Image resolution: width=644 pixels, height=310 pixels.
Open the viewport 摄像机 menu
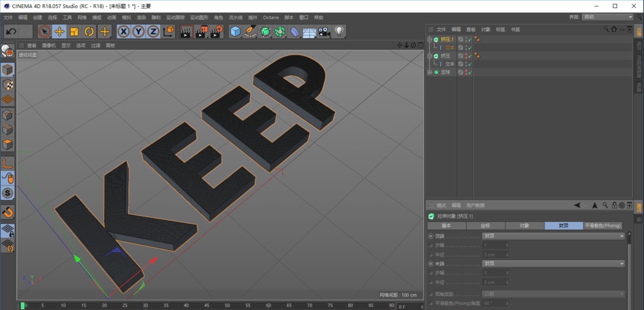(x=49, y=45)
